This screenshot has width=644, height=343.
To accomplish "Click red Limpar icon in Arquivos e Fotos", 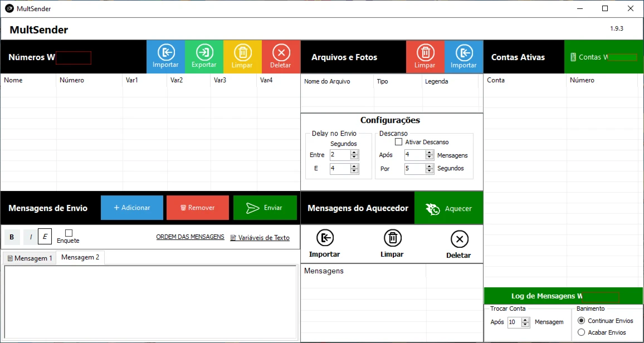I will pyautogui.click(x=425, y=53).
